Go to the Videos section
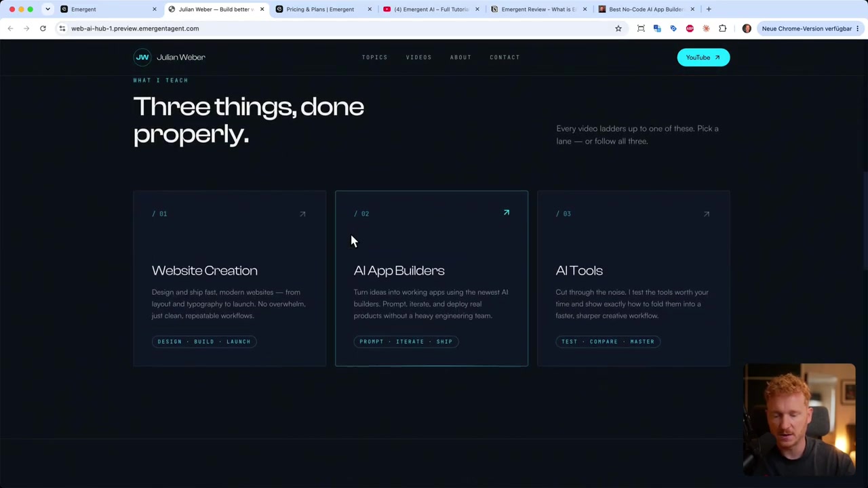This screenshot has width=868, height=488. 419,58
